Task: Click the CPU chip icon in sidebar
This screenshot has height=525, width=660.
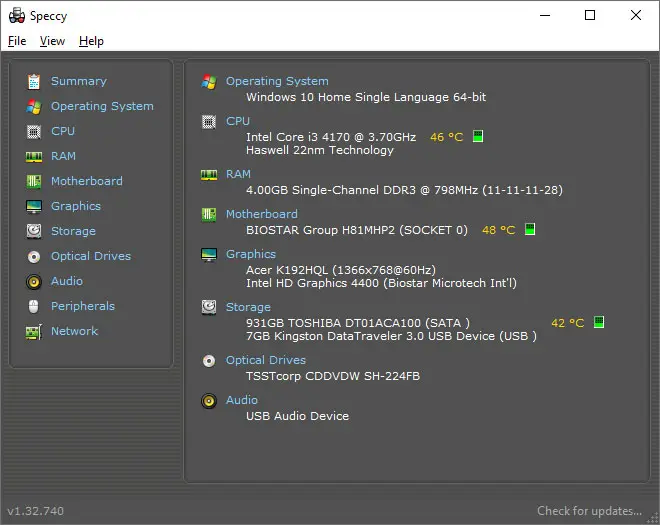Action: pos(34,132)
